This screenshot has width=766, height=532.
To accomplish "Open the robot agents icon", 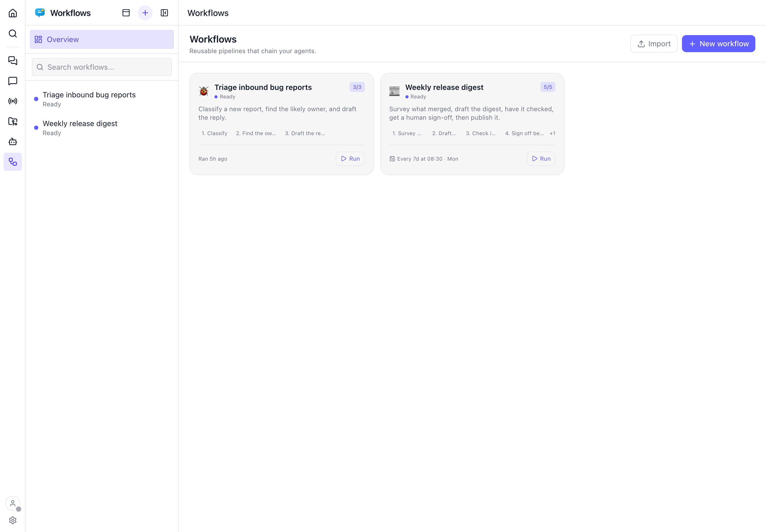I will tap(13, 142).
